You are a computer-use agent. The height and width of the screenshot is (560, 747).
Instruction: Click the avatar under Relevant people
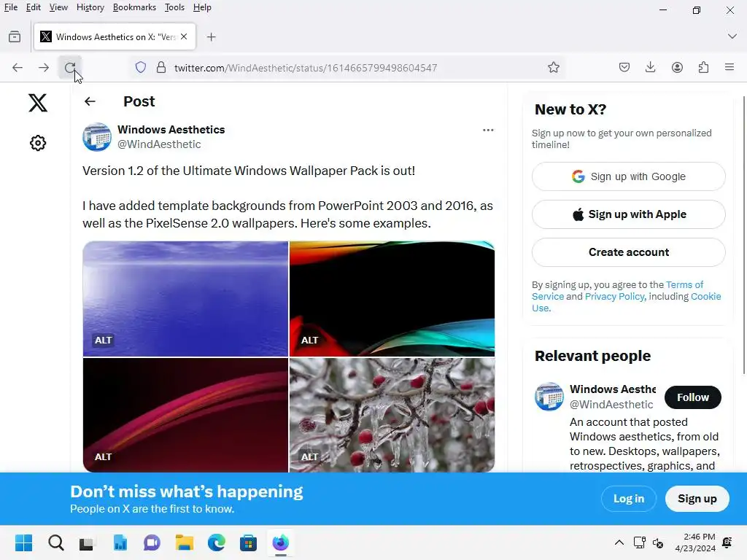[x=549, y=396]
